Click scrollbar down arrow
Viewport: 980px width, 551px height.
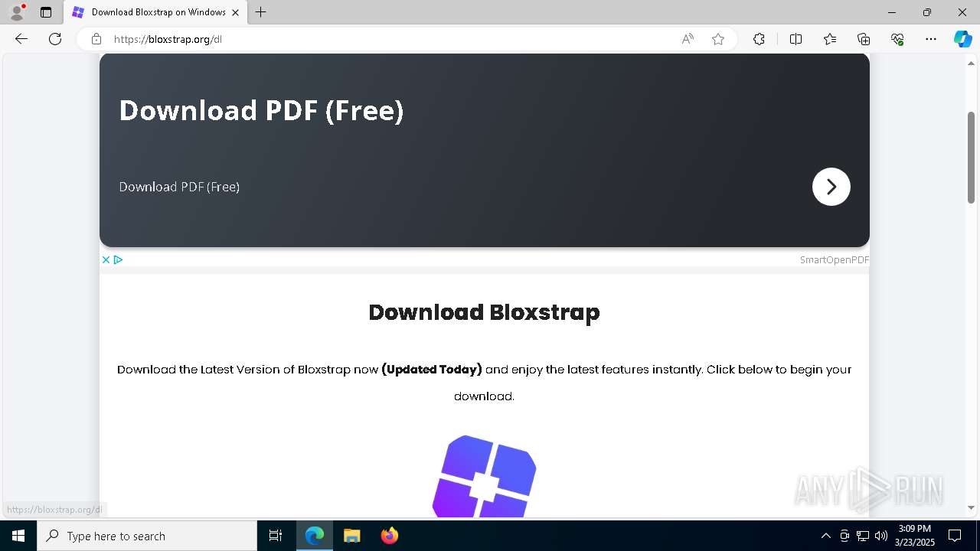pyautogui.click(x=972, y=507)
